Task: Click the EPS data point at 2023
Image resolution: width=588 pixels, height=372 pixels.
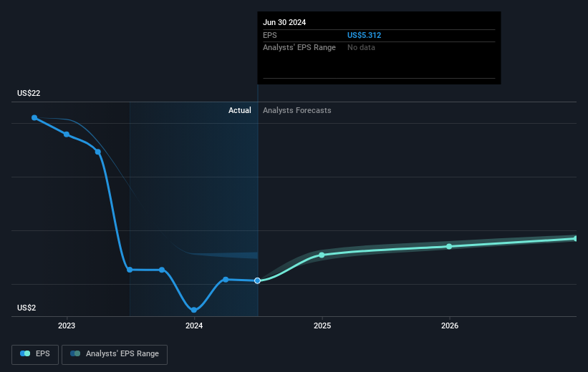Action: pos(67,134)
